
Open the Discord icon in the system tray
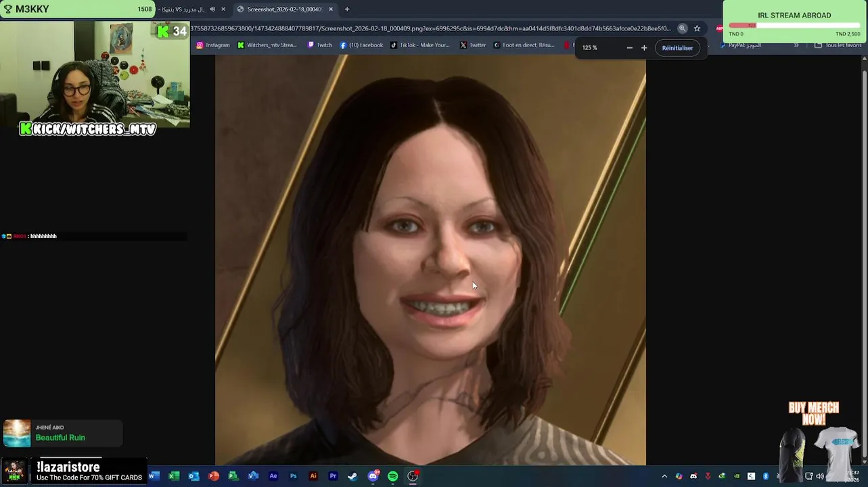(693, 476)
